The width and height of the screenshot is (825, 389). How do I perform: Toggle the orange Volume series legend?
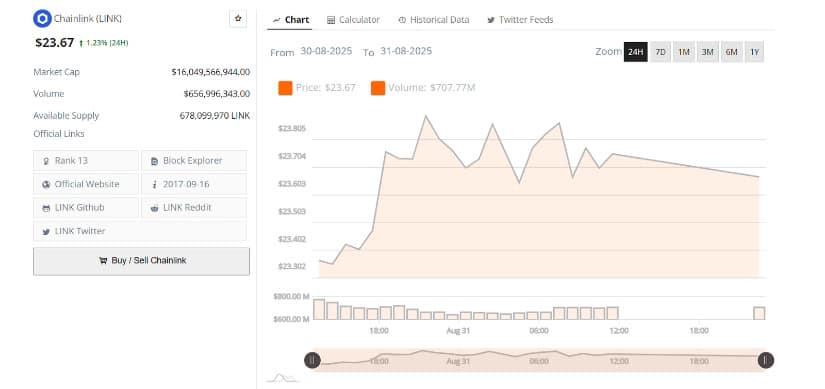pos(378,88)
